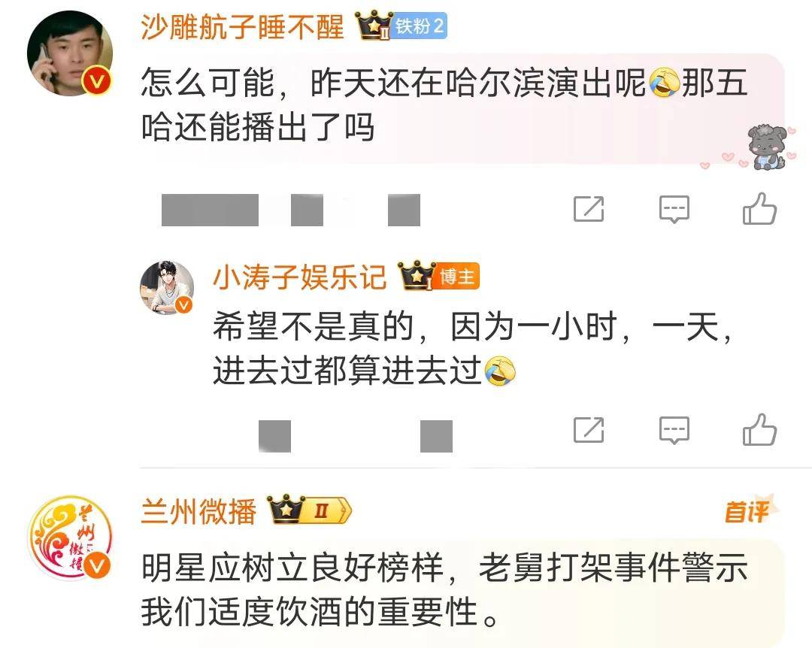812x648 pixels.
Task: Tap comment icon under 小涛子娱乐记's reply
Action: 674,430
